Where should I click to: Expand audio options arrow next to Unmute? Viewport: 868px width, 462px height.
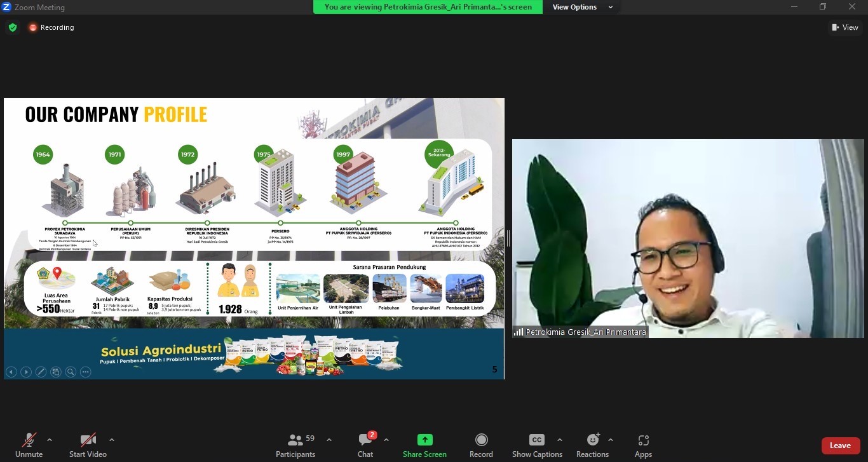coord(50,440)
